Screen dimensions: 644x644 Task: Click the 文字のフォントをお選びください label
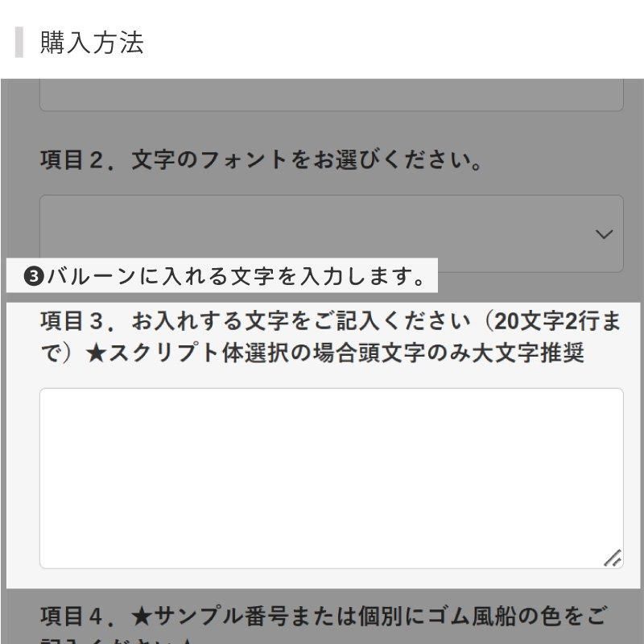[x=307, y=160]
